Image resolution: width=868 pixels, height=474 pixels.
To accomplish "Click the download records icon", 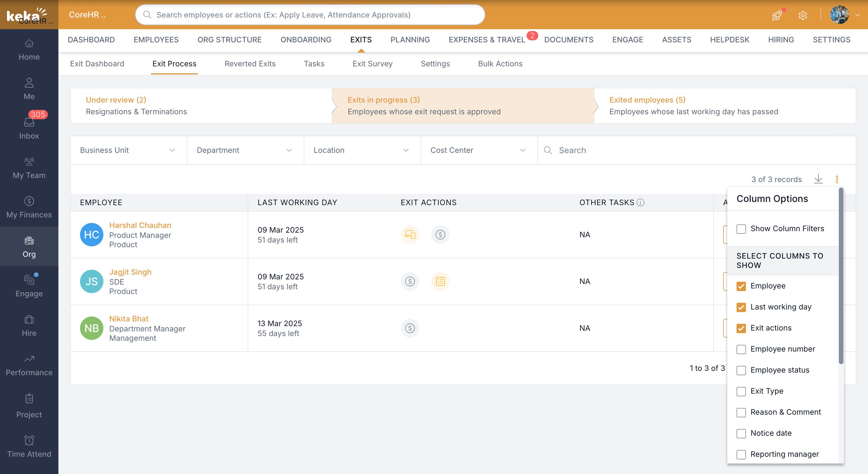I will [x=818, y=179].
